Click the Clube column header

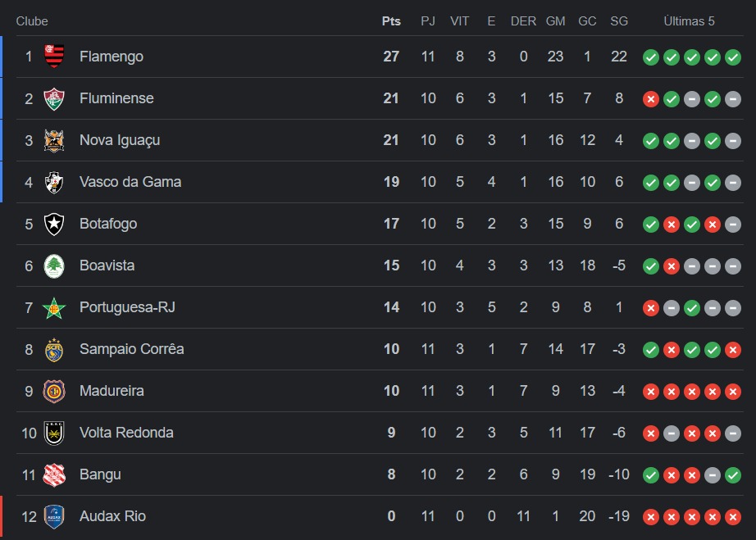click(32, 21)
